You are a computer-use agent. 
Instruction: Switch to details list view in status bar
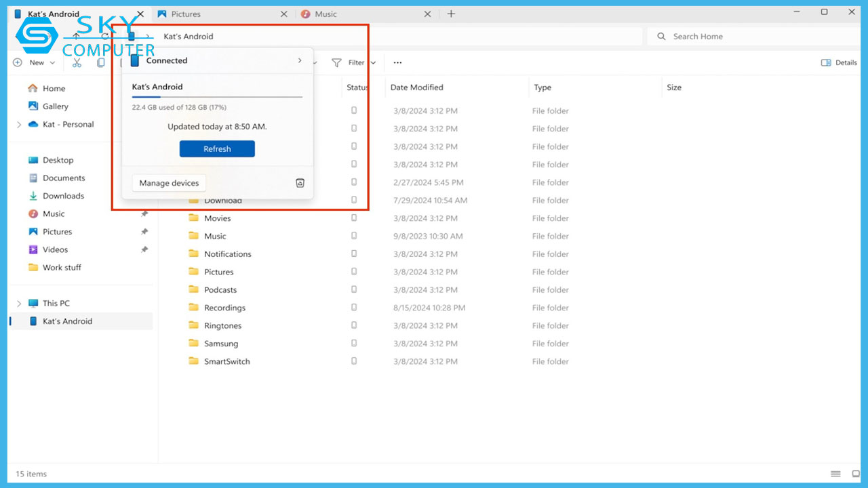tap(835, 474)
